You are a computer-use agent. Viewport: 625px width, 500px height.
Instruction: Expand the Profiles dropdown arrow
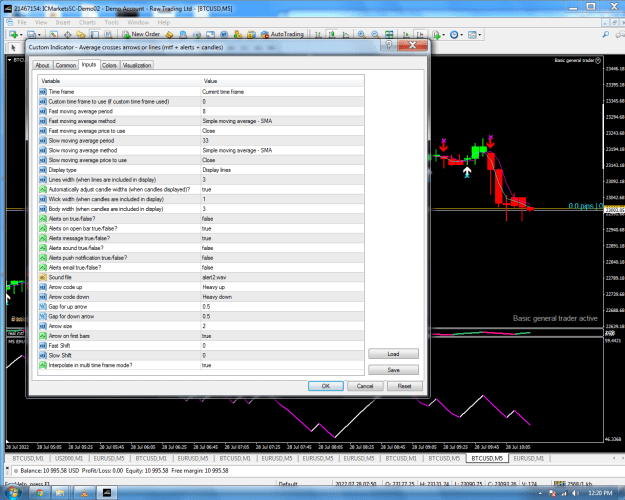(39, 35)
